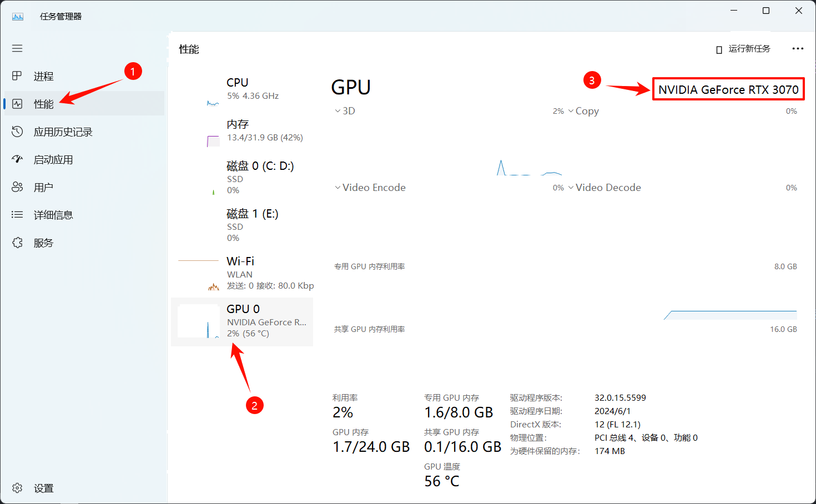The height and width of the screenshot is (504, 816).
Task: Click the 3D engine usage graph
Action: 448,147
